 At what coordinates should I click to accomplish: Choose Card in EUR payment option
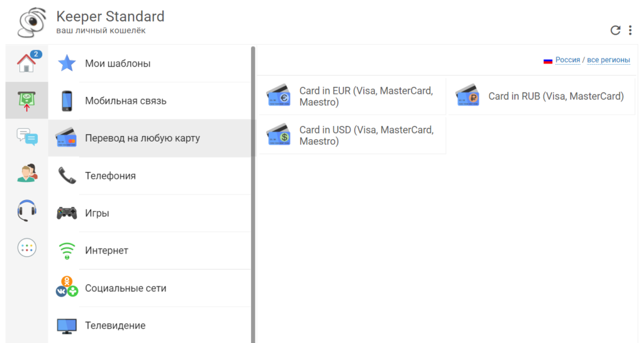[352, 96]
